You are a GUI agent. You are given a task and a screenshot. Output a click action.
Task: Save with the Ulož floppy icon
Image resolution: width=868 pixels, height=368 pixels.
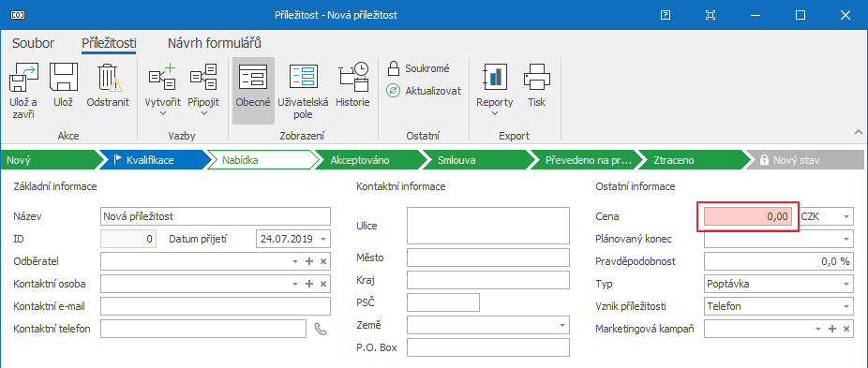[63, 77]
